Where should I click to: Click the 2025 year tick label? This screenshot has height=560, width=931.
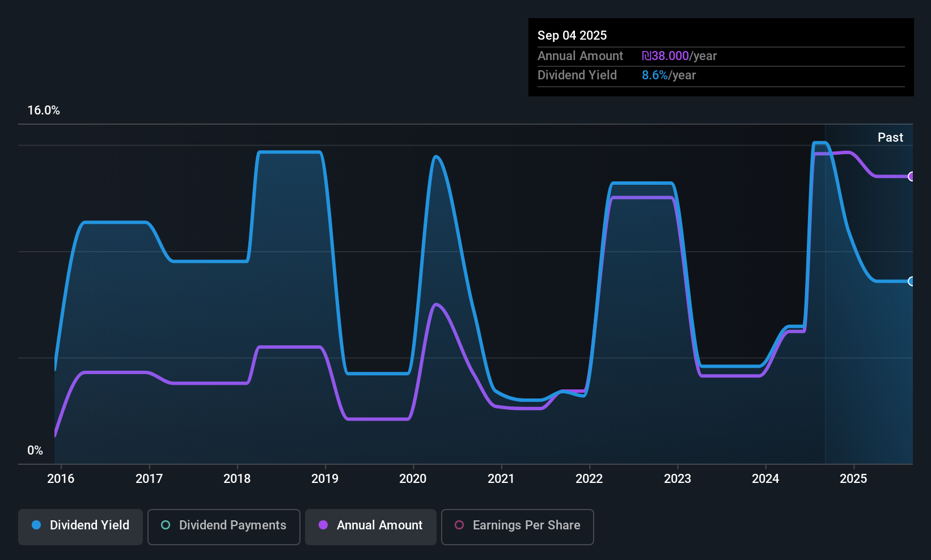pyautogui.click(x=853, y=479)
